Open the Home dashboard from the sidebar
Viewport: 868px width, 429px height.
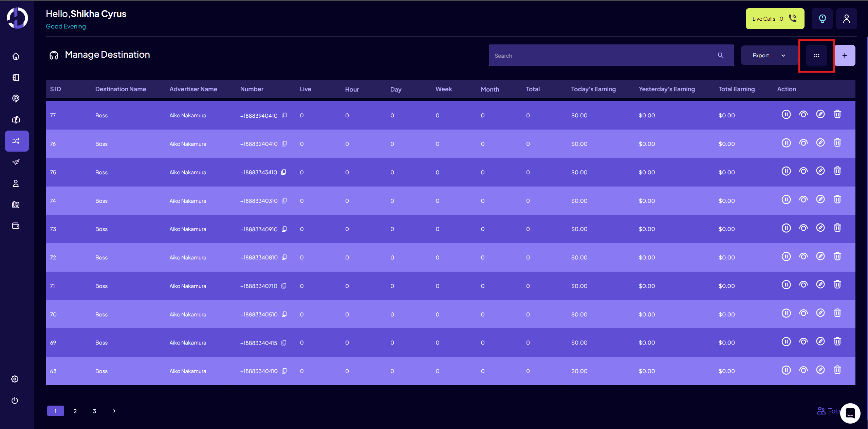16,56
